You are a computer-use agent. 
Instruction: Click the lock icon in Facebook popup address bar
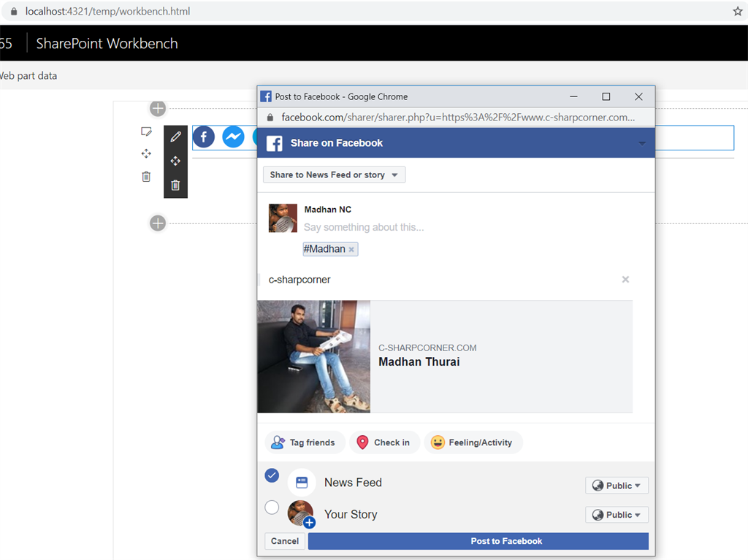click(270, 118)
